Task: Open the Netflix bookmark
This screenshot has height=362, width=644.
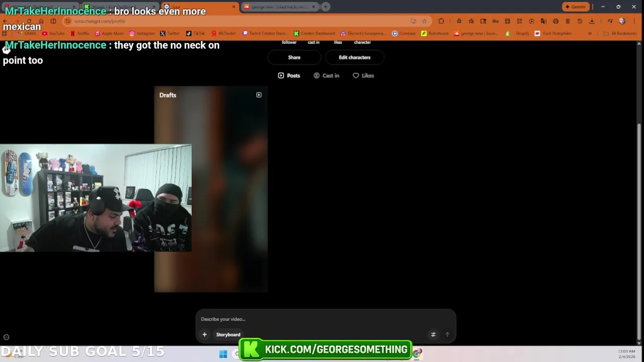Action: (x=80, y=34)
